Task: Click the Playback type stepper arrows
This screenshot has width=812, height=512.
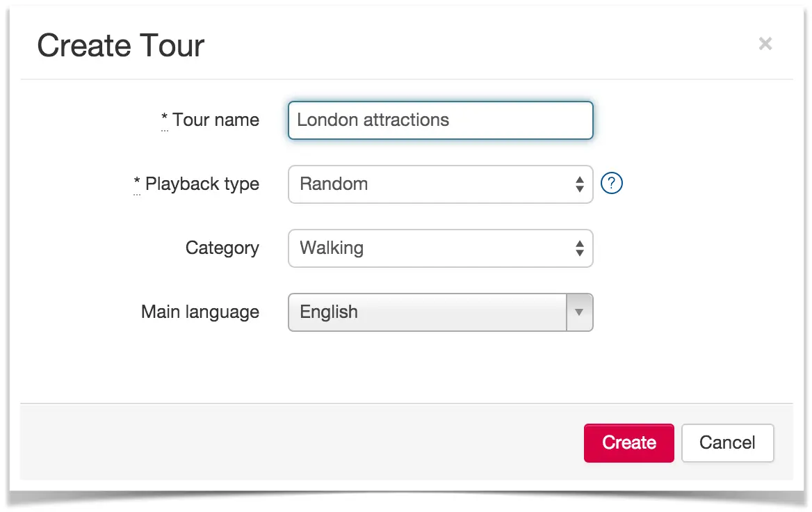Action: pyautogui.click(x=580, y=184)
